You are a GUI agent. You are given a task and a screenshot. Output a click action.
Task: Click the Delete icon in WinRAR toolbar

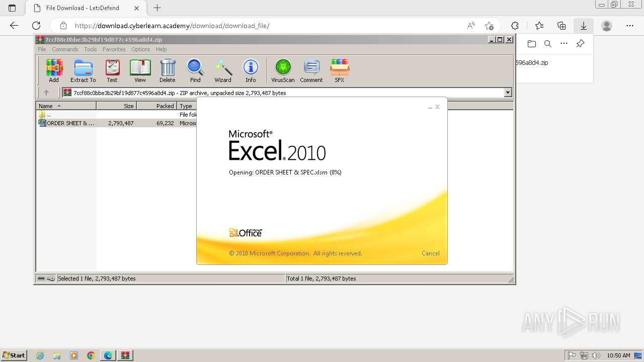point(168,70)
